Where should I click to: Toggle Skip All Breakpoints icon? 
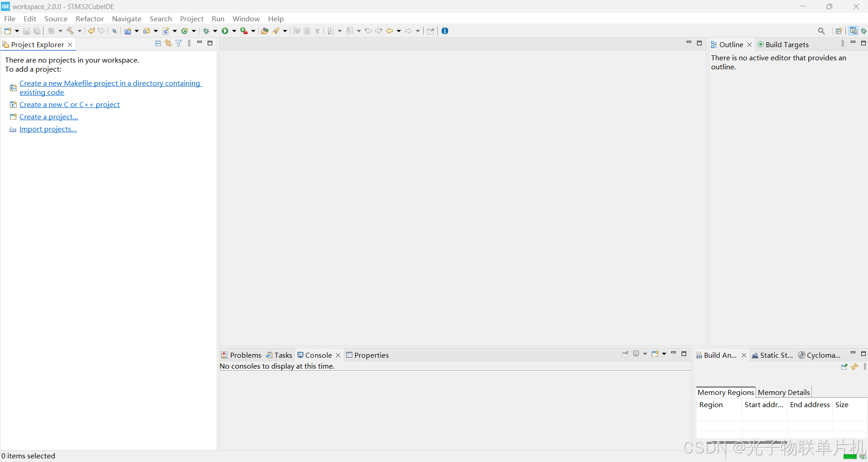[114, 31]
